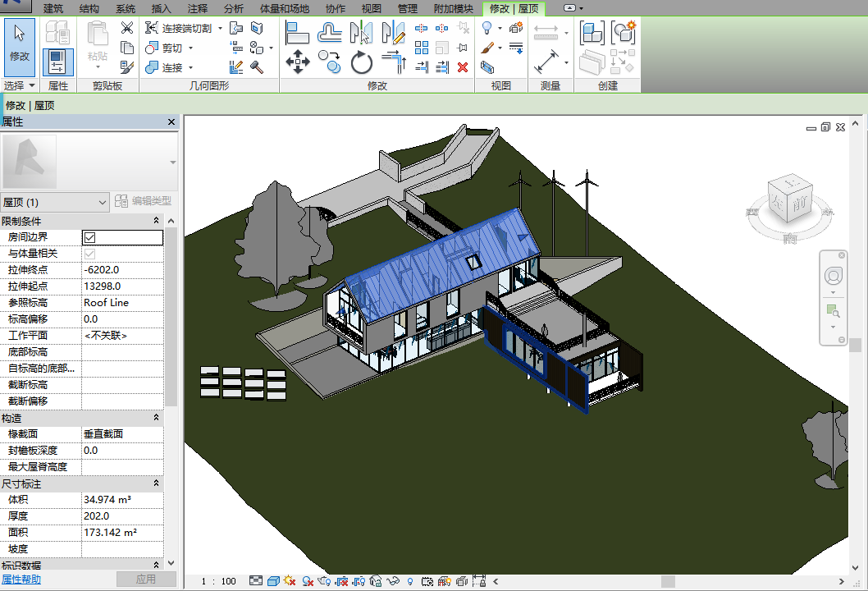
Task: Click the 拉伸终点 value field
Action: [x=122, y=270]
